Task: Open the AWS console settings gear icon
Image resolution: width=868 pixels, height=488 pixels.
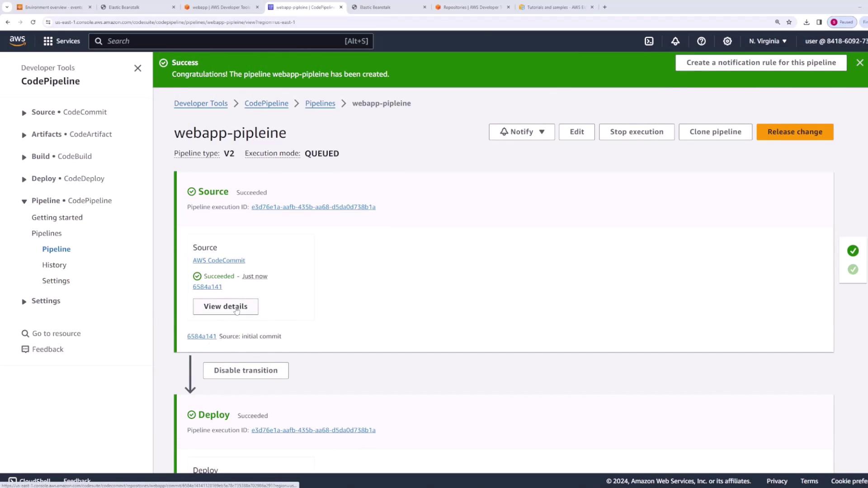Action: (x=727, y=41)
